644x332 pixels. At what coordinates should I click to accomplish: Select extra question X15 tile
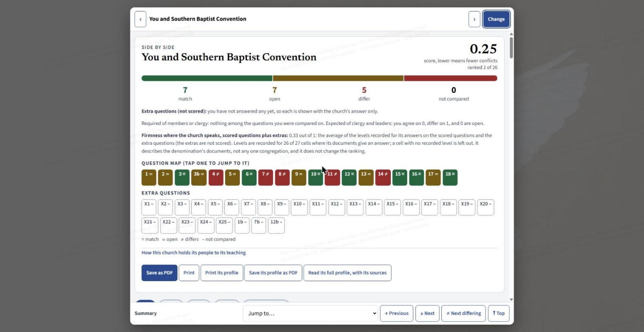pos(393,207)
